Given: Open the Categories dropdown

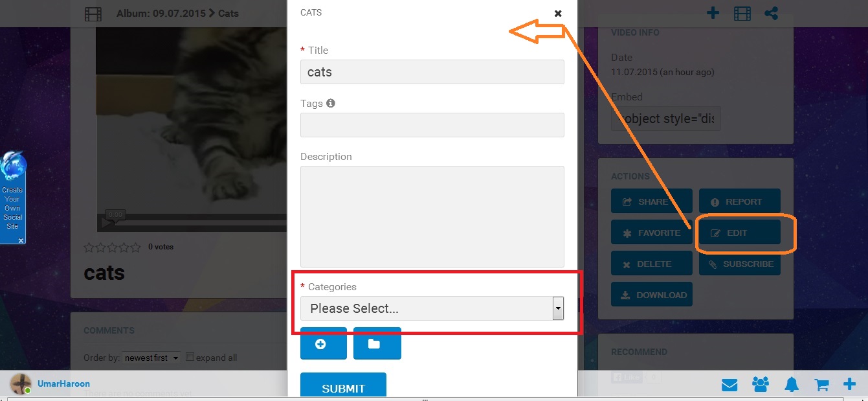Looking at the screenshot, I should pos(432,308).
